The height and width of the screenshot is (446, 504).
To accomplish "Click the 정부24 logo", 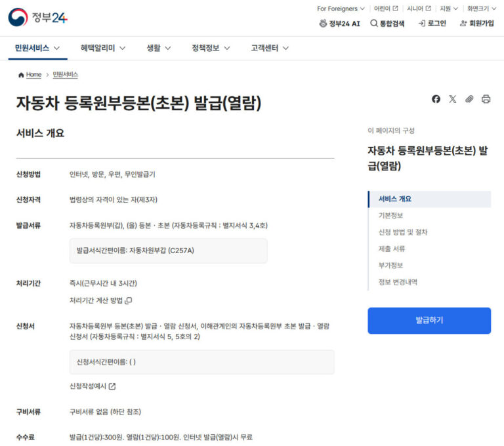I will (x=37, y=17).
